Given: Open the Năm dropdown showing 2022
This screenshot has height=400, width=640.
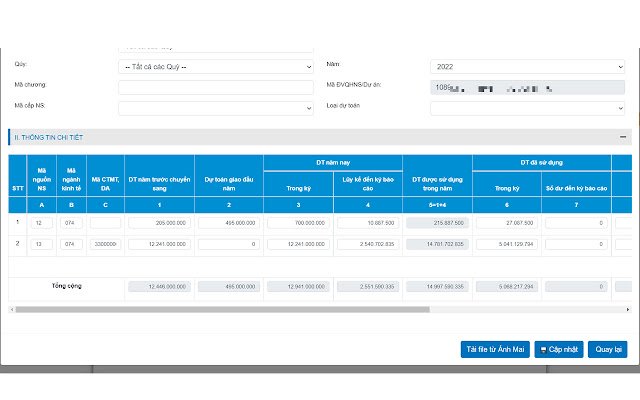Looking at the screenshot, I should [x=527, y=67].
